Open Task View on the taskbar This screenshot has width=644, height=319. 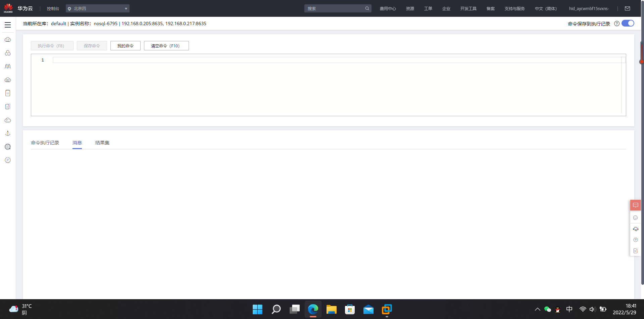click(x=295, y=309)
